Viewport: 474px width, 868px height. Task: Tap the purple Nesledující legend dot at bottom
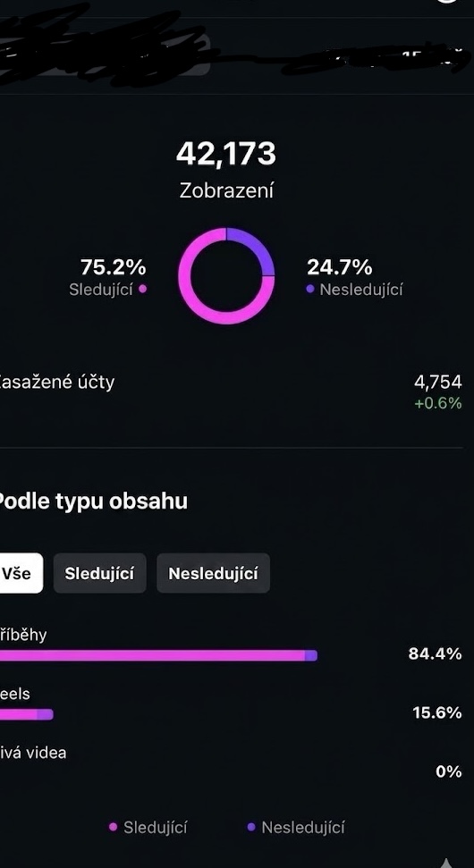tap(251, 827)
